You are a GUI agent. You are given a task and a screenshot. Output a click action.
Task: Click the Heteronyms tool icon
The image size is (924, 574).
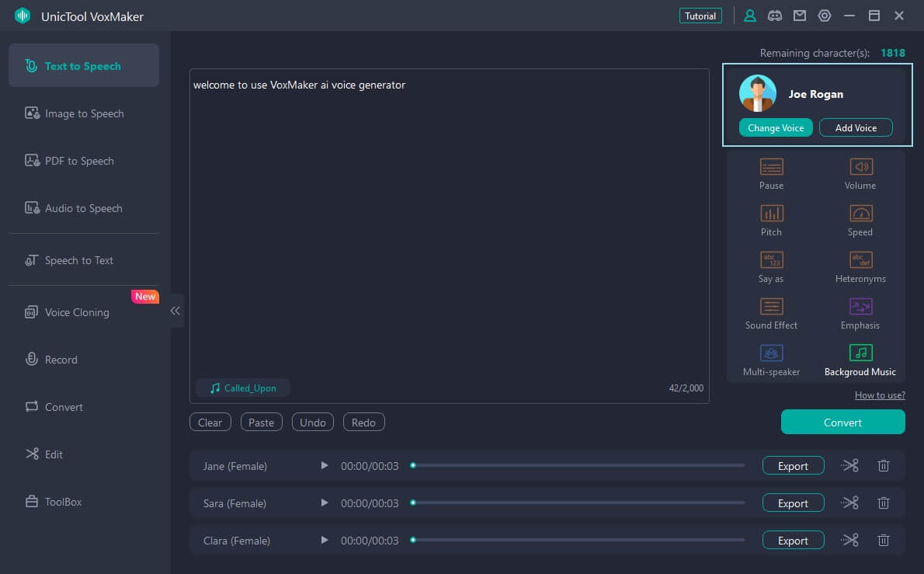[860, 260]
